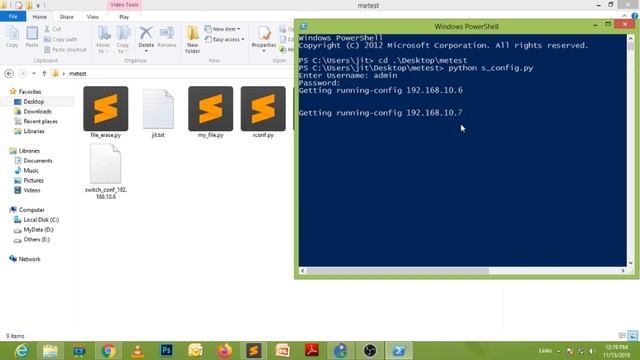Select Libraries under Favorites
This screenshot has width=640, height=360.
point(34,131)
